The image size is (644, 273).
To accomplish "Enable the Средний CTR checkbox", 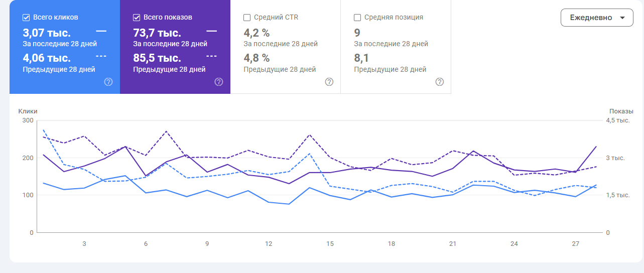I will [x=247, y=18].
